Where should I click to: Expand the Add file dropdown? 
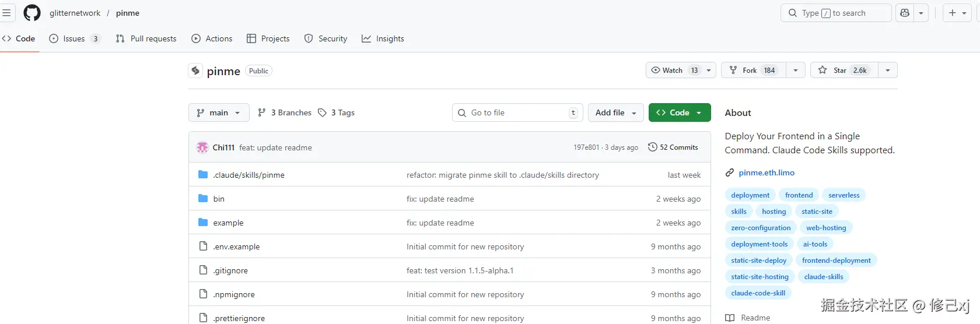[615, 112]
